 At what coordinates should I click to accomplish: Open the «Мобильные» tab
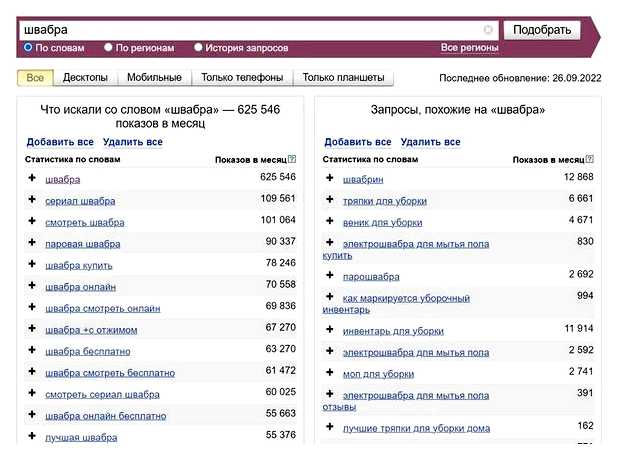pyautogui.click(x=154, y=78)
